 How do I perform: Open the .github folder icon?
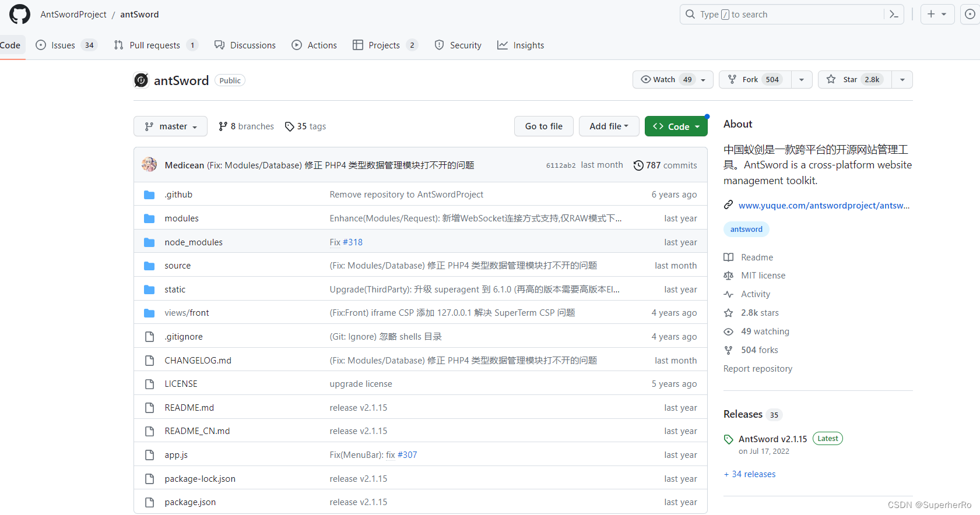149,195
